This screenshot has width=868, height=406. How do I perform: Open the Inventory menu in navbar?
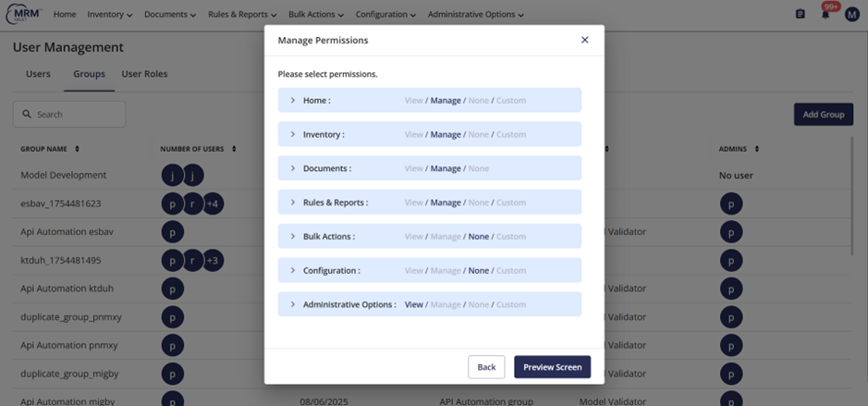[x=110, y=15]
